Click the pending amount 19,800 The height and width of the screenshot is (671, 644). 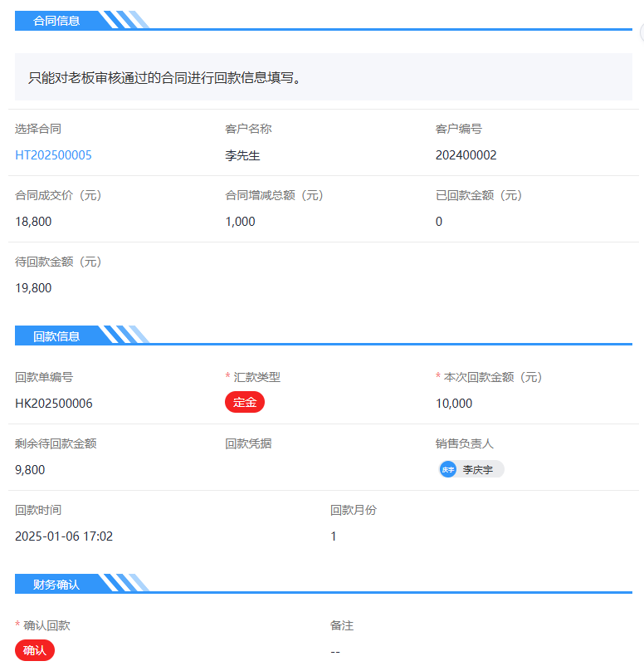[x=33, y=288]
